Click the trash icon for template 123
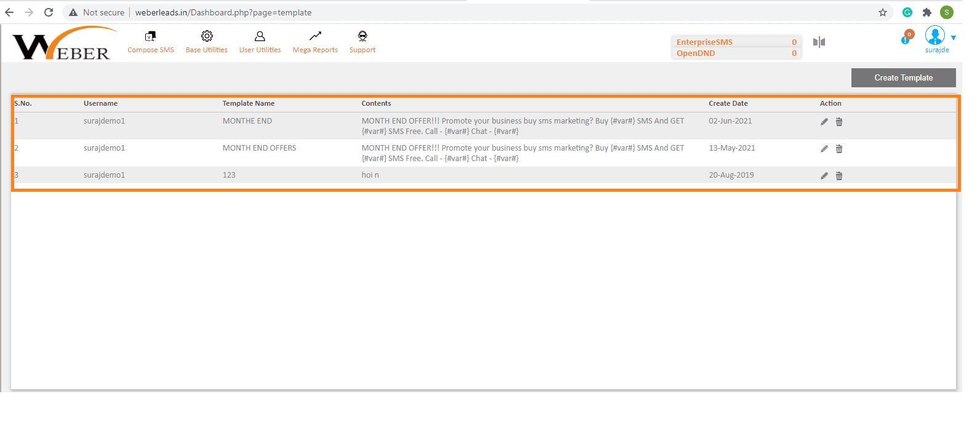 tap(839, 176)
